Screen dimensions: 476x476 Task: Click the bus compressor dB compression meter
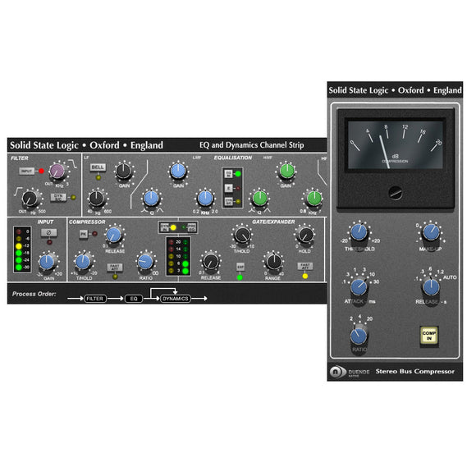396,145
